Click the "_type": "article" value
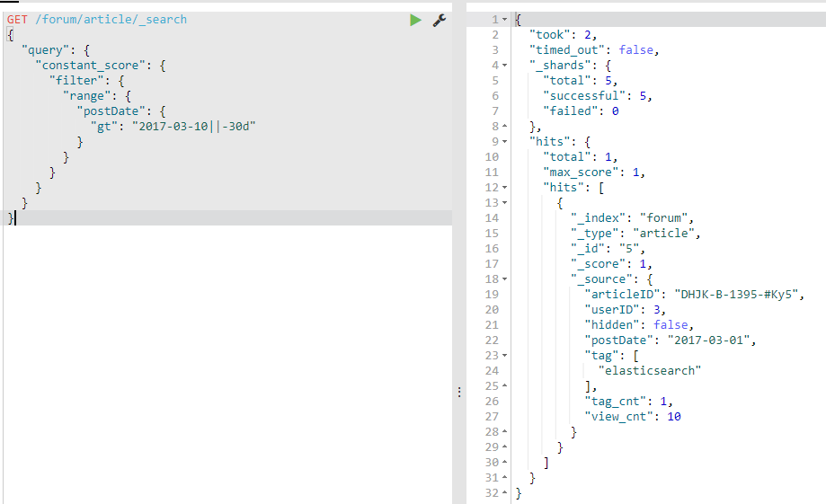 pyautogui.click(x=663, y=234)
